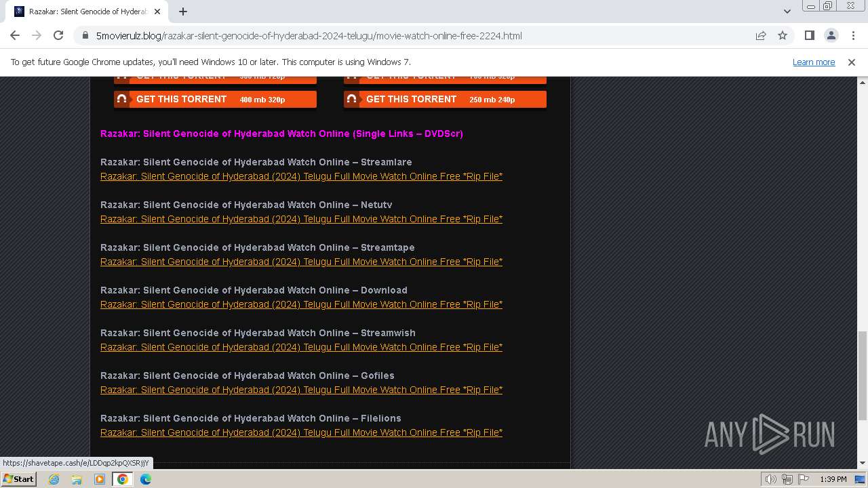
Task: Dismiss the Chrome update notification bar
Action: coord(852,62)
